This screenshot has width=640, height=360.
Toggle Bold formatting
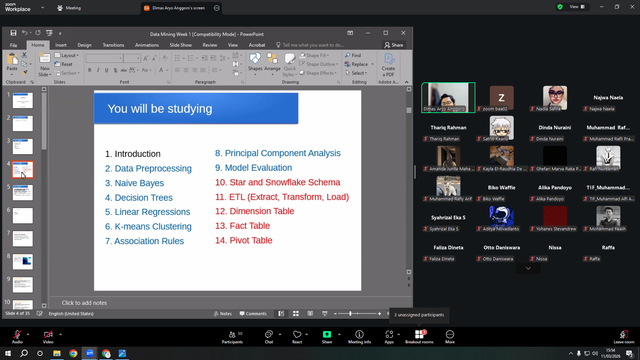89,70
